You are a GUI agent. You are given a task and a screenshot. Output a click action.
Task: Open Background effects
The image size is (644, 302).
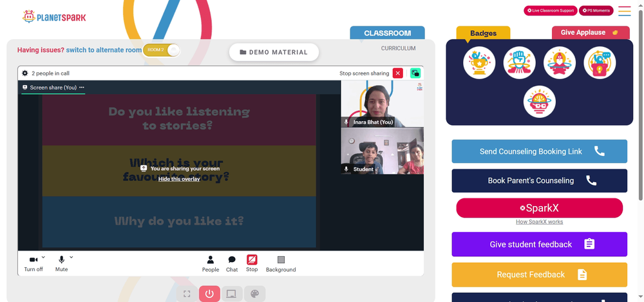281,264
